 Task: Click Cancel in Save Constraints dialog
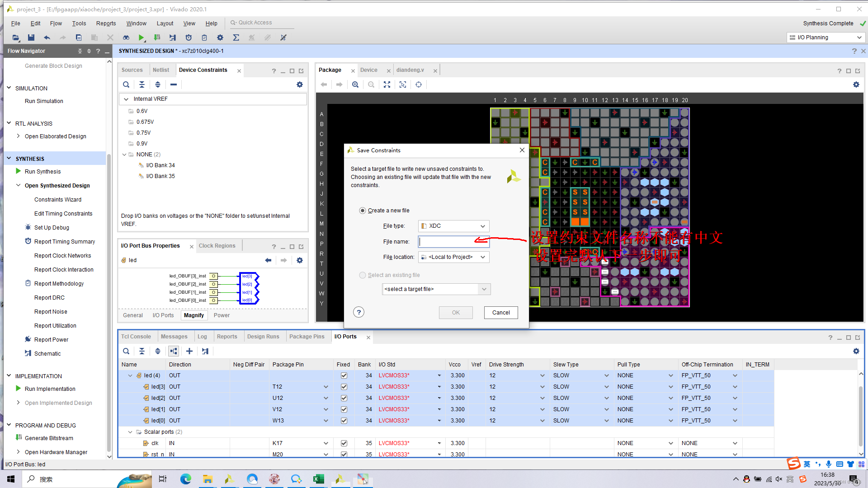[x=500, y=313]
